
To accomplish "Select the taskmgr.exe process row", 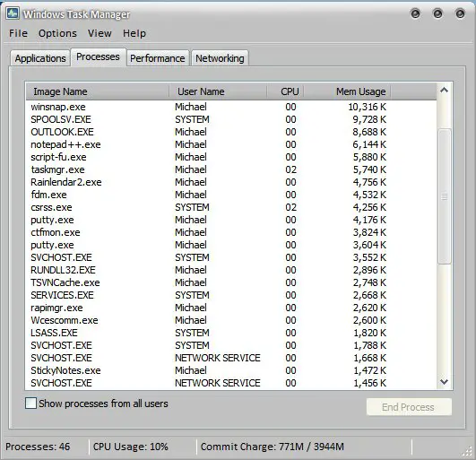I will (x=230, y=169).
